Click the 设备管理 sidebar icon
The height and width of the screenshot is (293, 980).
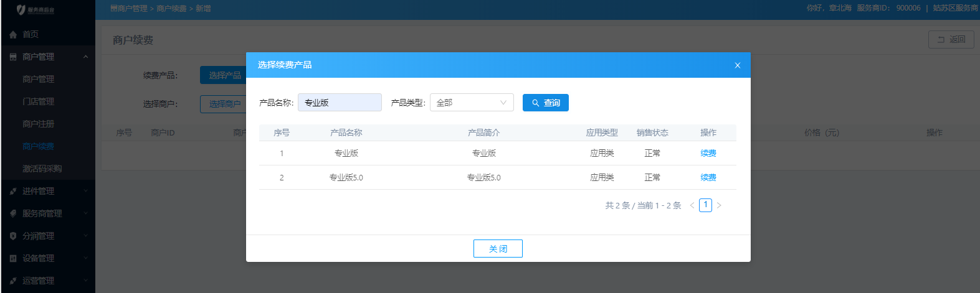click(x=13, y=259)
